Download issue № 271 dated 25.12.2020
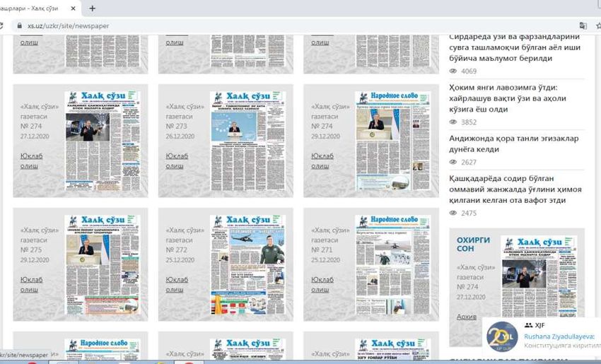 pos(322,285)
